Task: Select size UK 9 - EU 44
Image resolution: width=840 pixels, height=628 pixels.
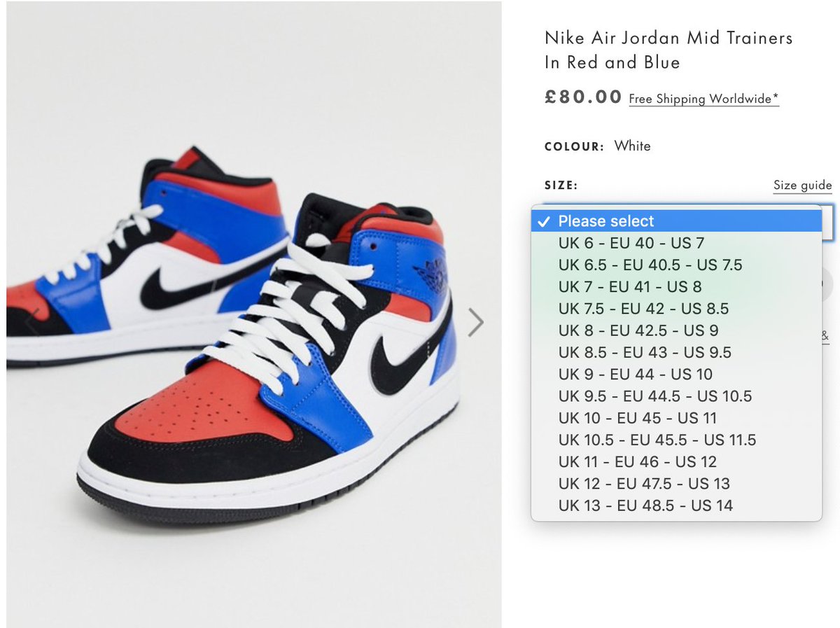Action: [676, 374]
